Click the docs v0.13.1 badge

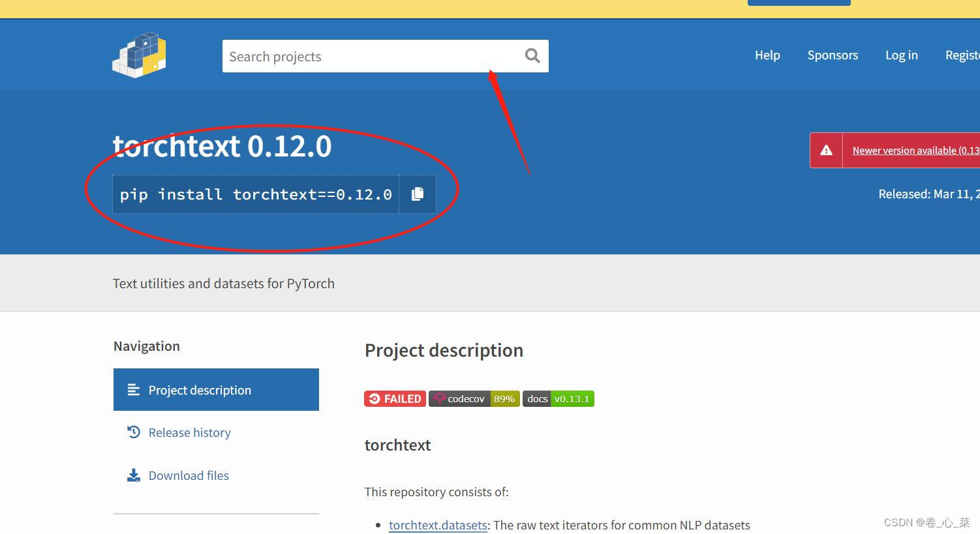tap(559, 399)
